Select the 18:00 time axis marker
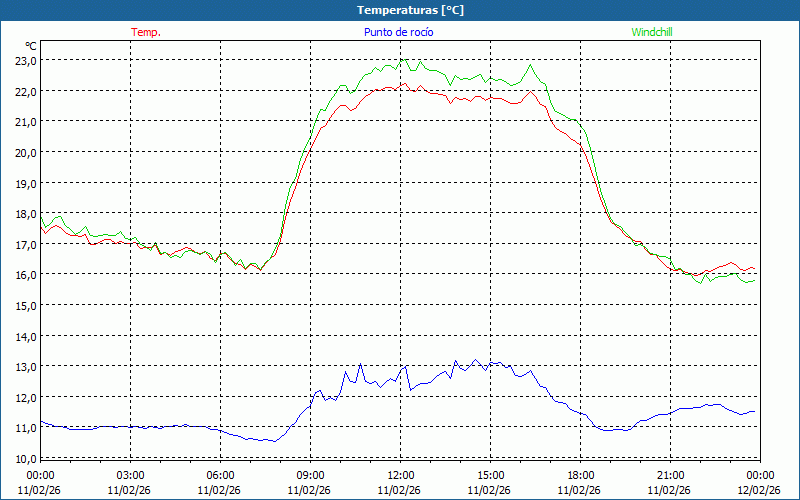Screen dimensions: 800x500 coord(580,475)
